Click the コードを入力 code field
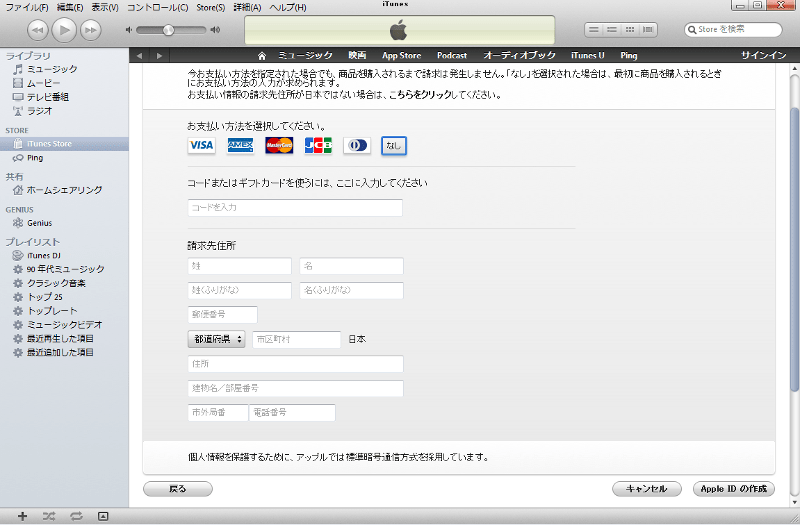This screenshot has width=800, height=525. pos(295,208)
